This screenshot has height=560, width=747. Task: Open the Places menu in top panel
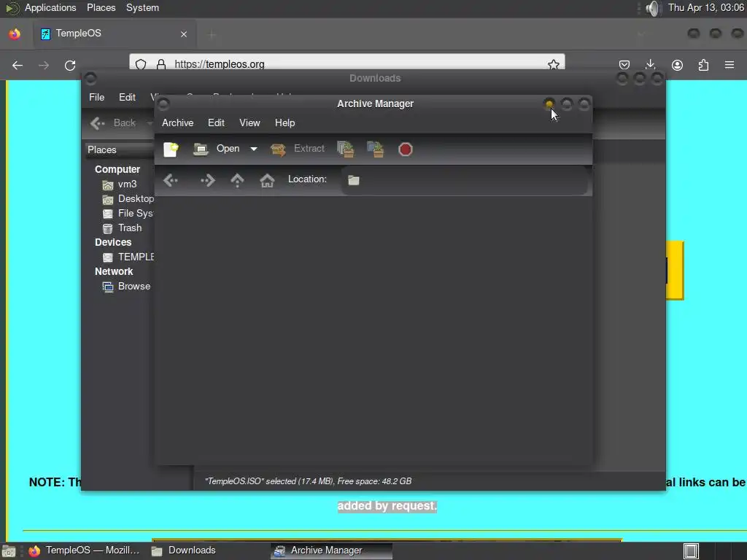coord(101,8)
